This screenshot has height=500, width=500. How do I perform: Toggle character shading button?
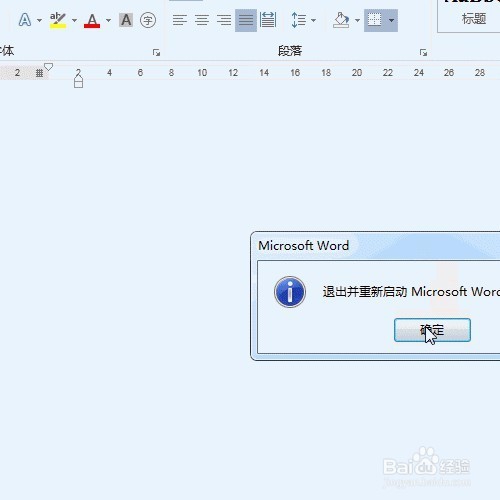(126, 20)
